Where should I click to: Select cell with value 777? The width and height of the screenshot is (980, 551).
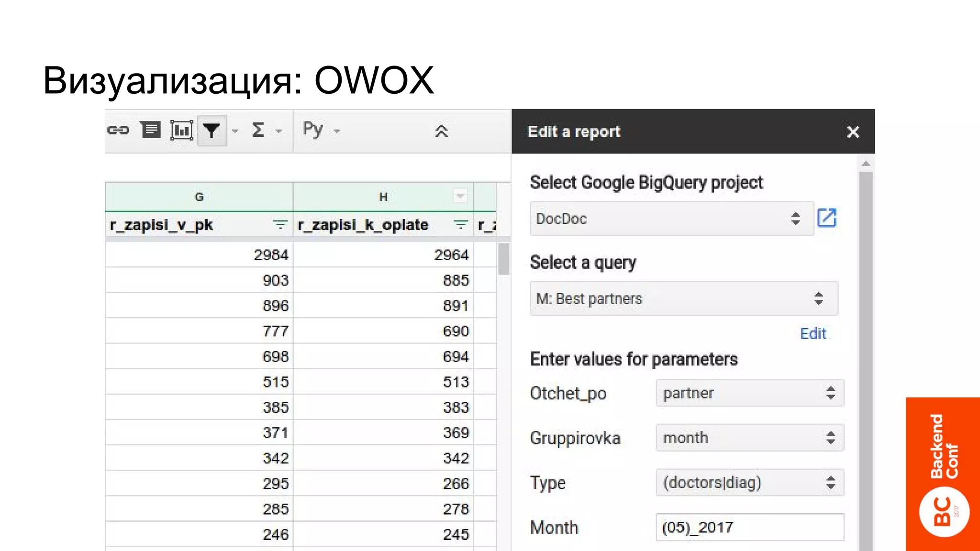(x=199, y=331)
